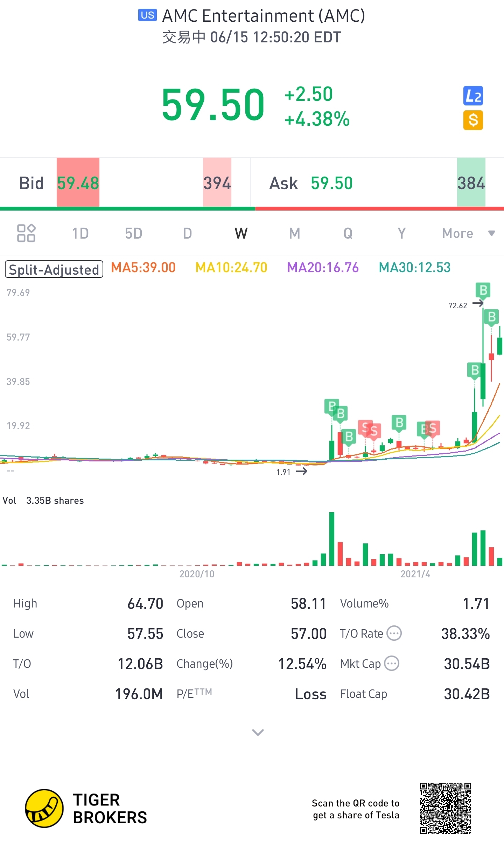Tap the Close value 57.00

coord(308,634)
